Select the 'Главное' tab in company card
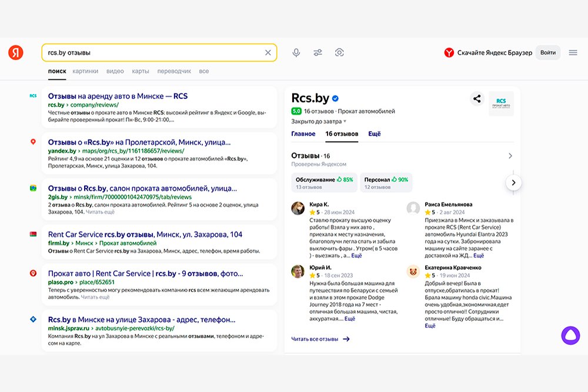 click(x=303, y=134)
